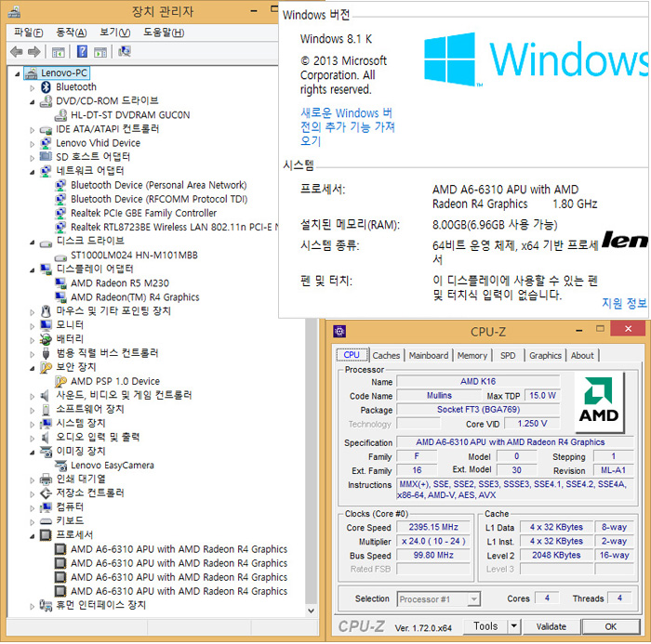The image size is (651, 644).
Task: Switch to the About tab in CPU-Z
Action: point(582,356)
